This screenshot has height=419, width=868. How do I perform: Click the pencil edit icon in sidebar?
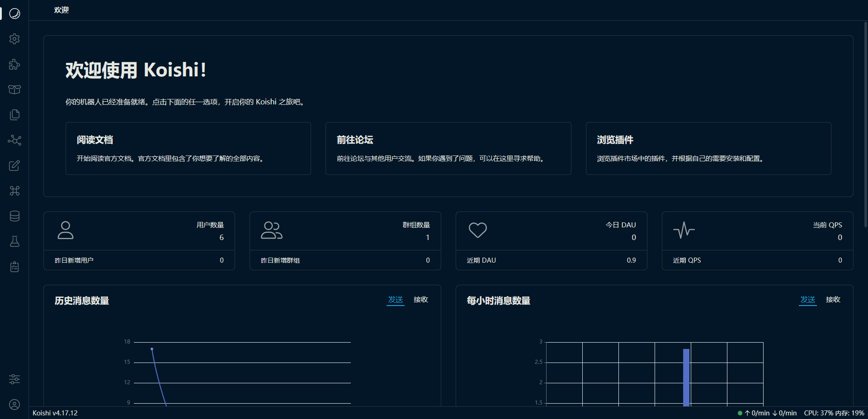14,165
